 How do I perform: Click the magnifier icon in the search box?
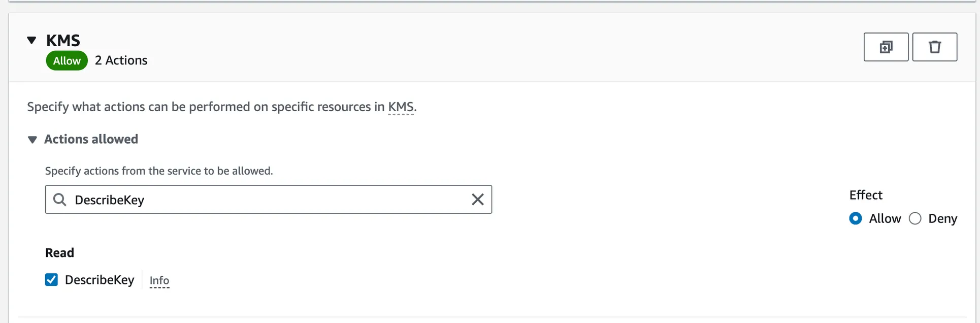pos(60,200)
